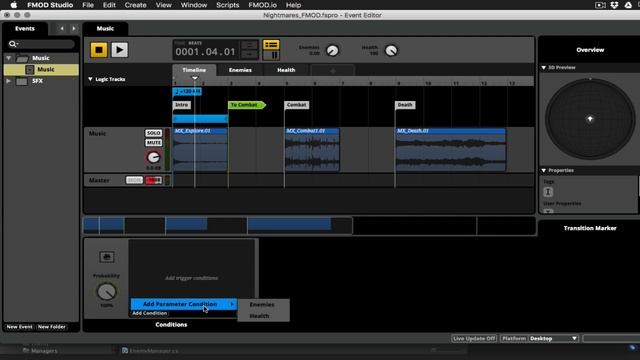Collapse the Music folder in Events

tap(9, 58)
